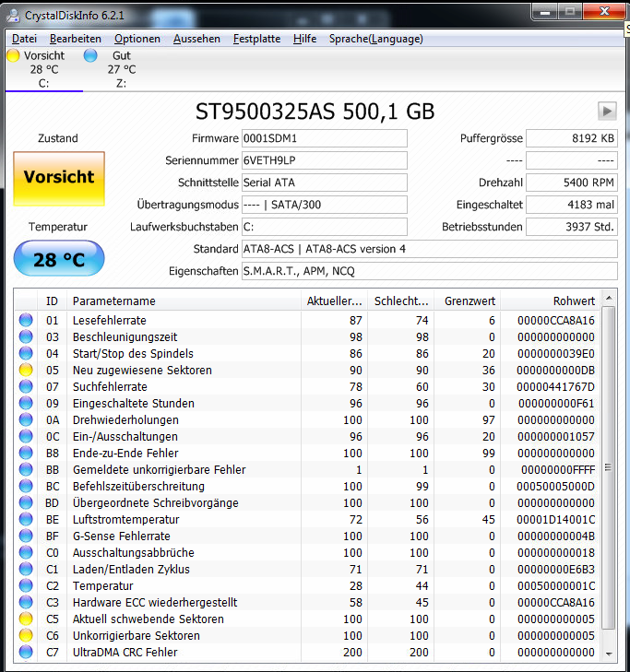Click blue status icon for drive Z:
The height and width of the screenshot is (672, 630).
[90, 55]
